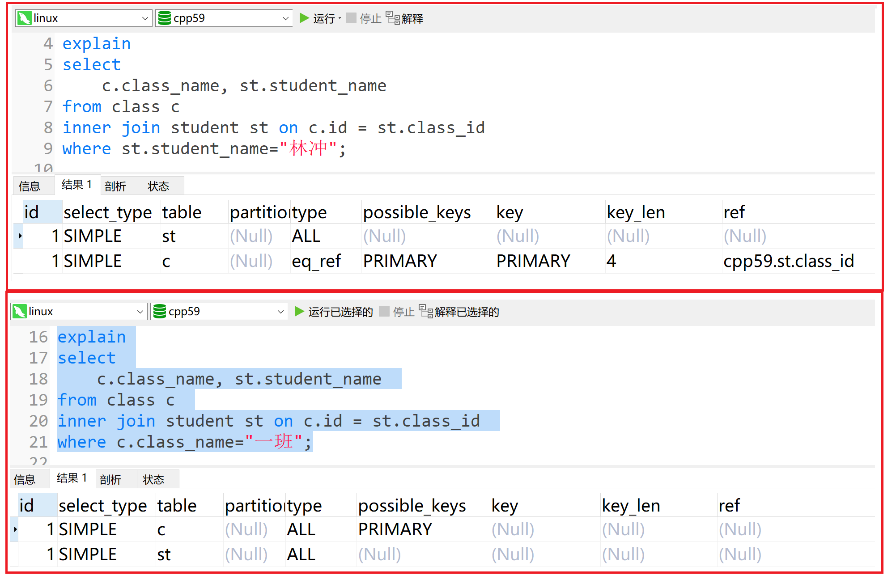Click the linux connection icon in top panel

point(24,18)
